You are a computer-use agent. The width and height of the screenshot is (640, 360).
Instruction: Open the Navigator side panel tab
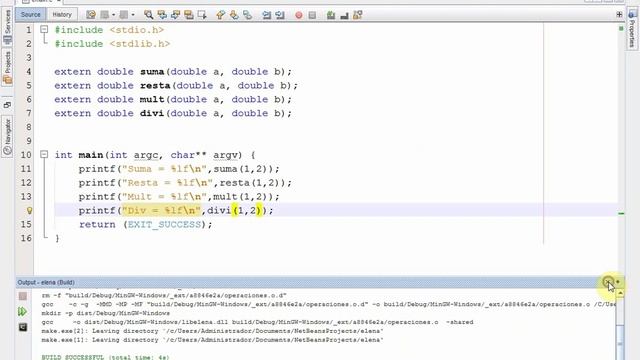pyautogui.click(x=7, y=136)
